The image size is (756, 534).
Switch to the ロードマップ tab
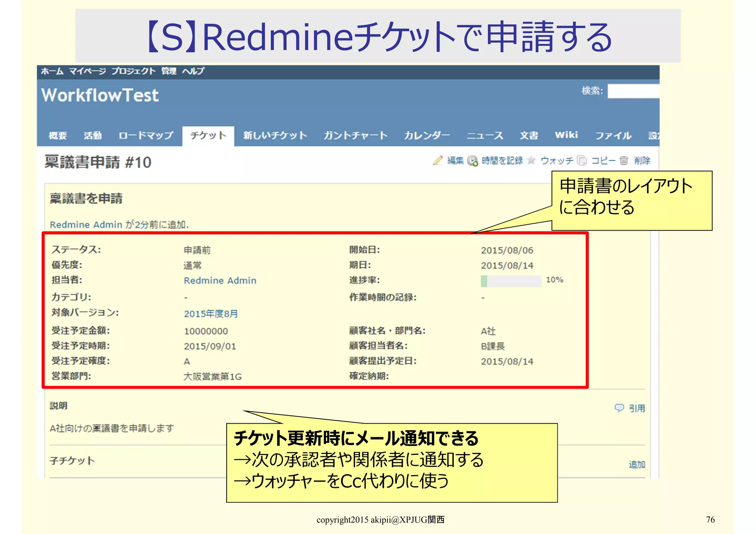146,135
